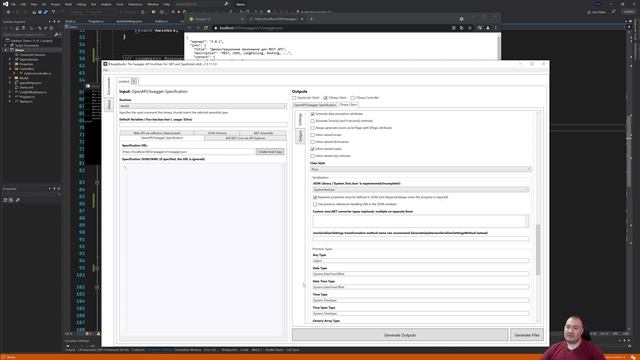Open the File menu in NSwagStudio
Image resolution: width=640 pixels, height=360 pixels.
pos(105,70)
